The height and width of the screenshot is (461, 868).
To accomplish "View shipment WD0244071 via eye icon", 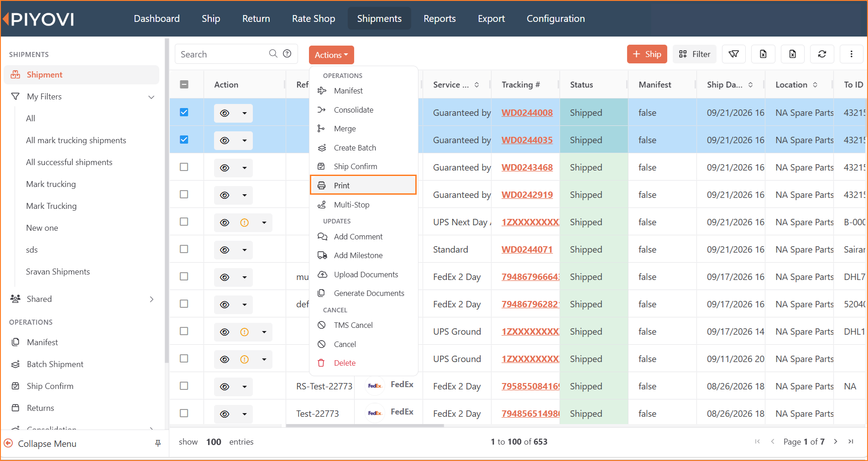I will [225, 250].
